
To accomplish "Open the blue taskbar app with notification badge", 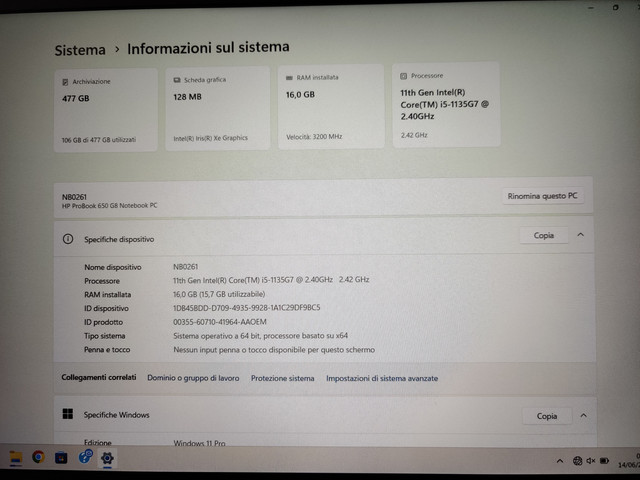I will click(x=85, y=457).
